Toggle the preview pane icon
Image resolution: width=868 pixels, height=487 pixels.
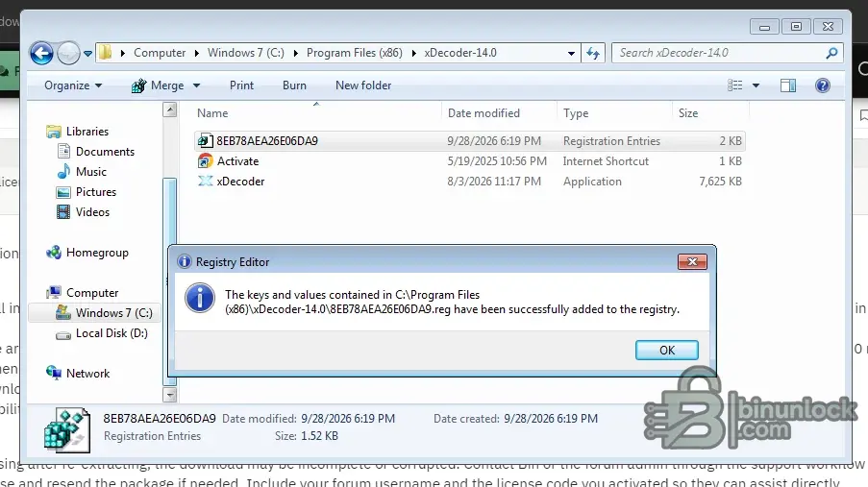pos(787,85)
